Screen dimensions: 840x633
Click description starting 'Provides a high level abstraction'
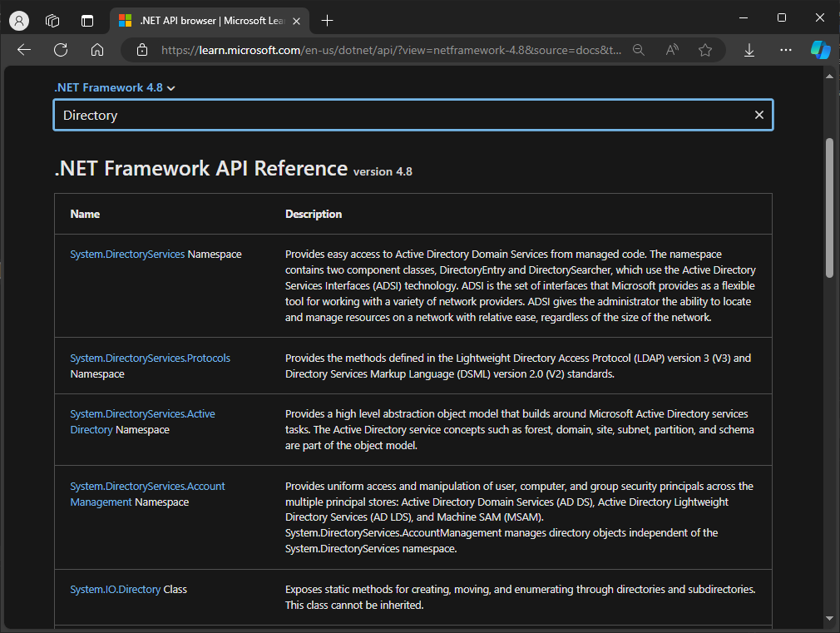tap(519, 429)
